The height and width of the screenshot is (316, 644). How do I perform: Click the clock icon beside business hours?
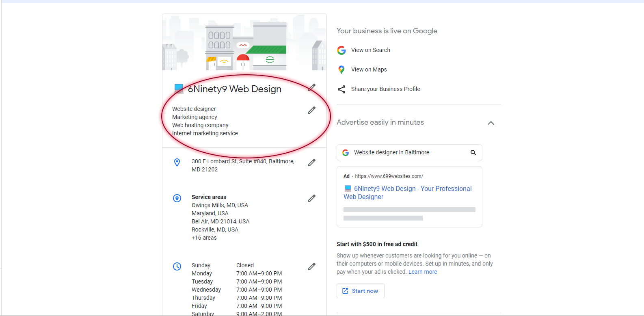[177, 266]
